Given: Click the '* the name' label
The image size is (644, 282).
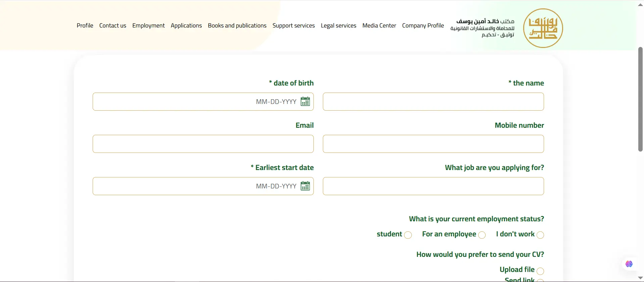Looking at the screenshot, I should tap(526, 83).
